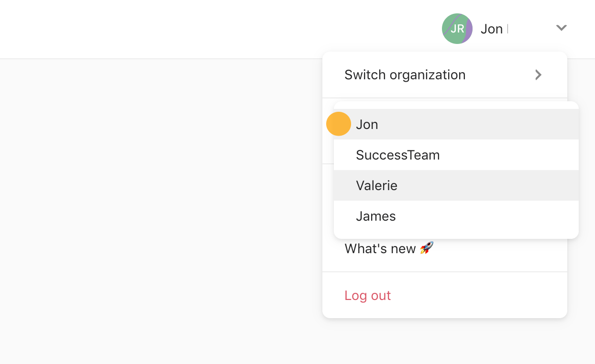Select the Jon organization entry
Screen dimensions: 595x364
456,124
